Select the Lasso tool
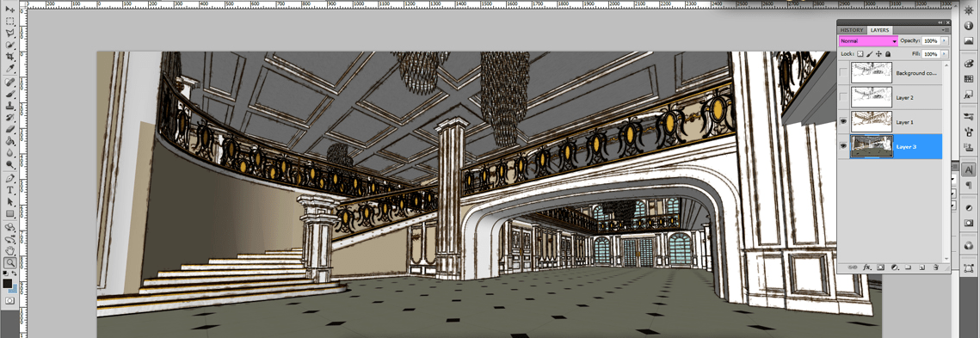The height and width of the screenshot is (338, 980). 10,33
